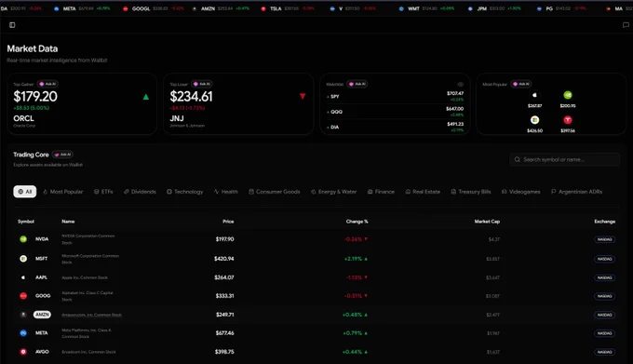Viewport: 633px width, 364px height.
Task: Click GOOGL in the top ticker bar
Action: (141, 8)
